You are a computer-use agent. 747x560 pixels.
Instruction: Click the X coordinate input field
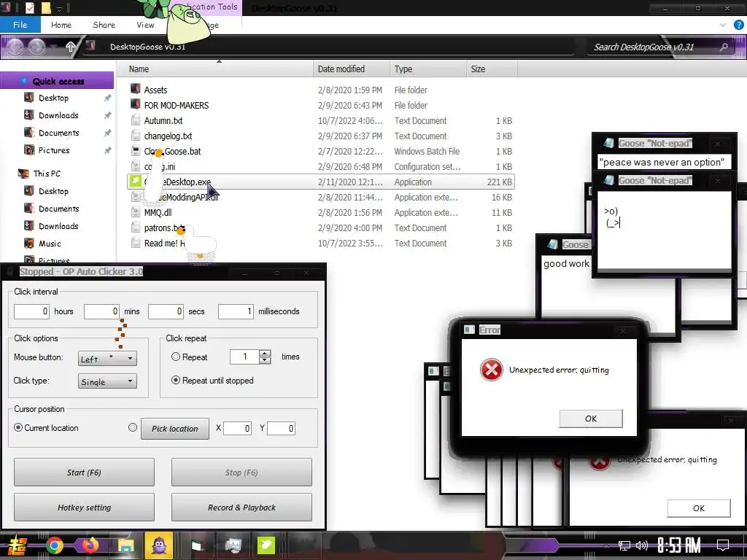237,428
